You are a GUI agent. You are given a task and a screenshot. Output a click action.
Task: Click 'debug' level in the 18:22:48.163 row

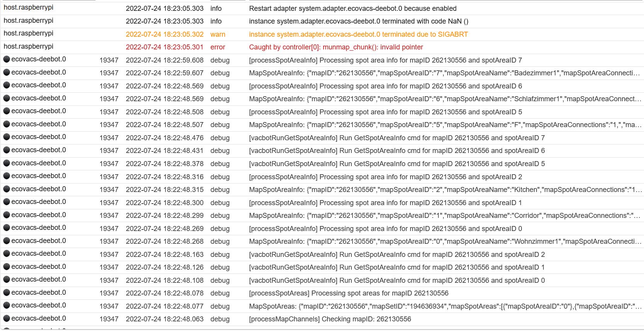[220, 255]
